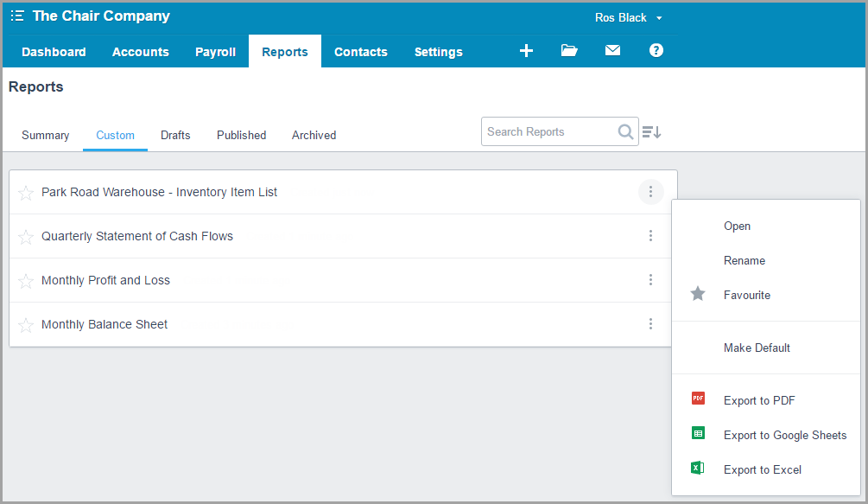Click the sort reports icon next to search
The width and height of the screenshot is (868, 504).
tap(651, 131)
